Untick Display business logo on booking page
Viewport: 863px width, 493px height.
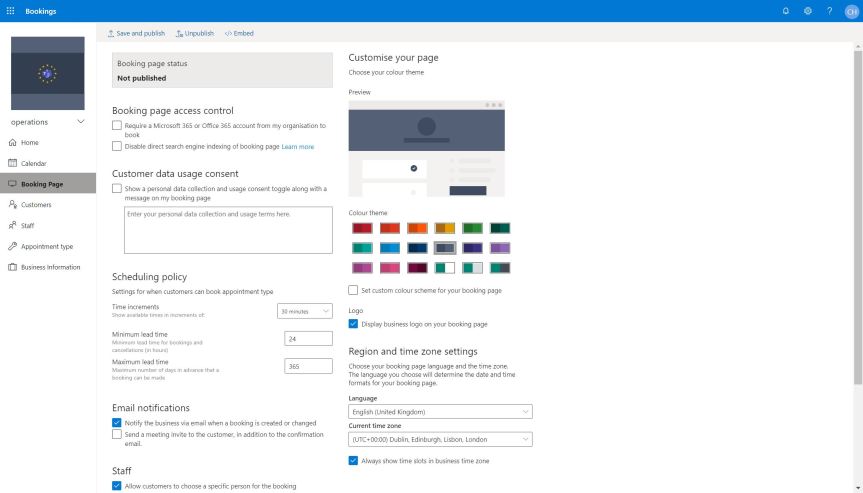[x=353, y=324]
